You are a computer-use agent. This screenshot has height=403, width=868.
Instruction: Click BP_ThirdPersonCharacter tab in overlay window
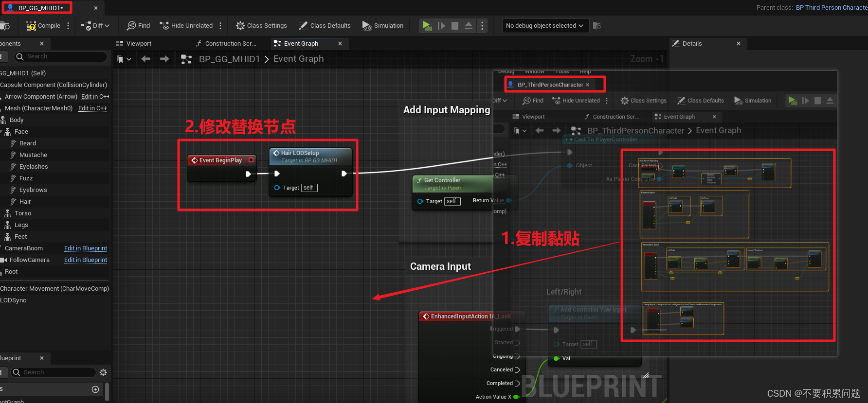point(550,85)
